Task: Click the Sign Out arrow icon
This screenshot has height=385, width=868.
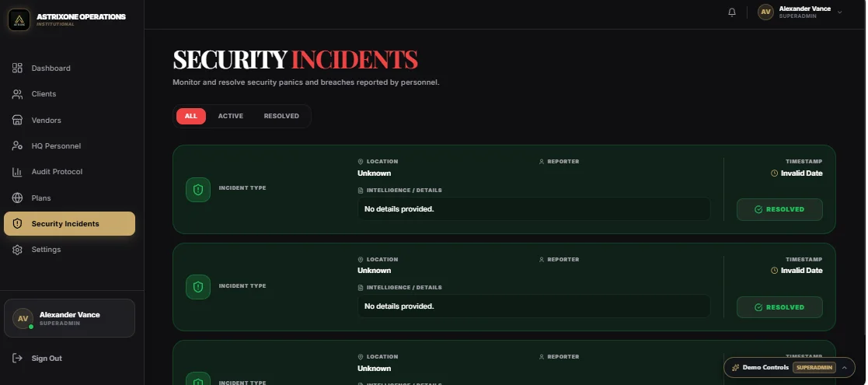Action: (17, 359)
